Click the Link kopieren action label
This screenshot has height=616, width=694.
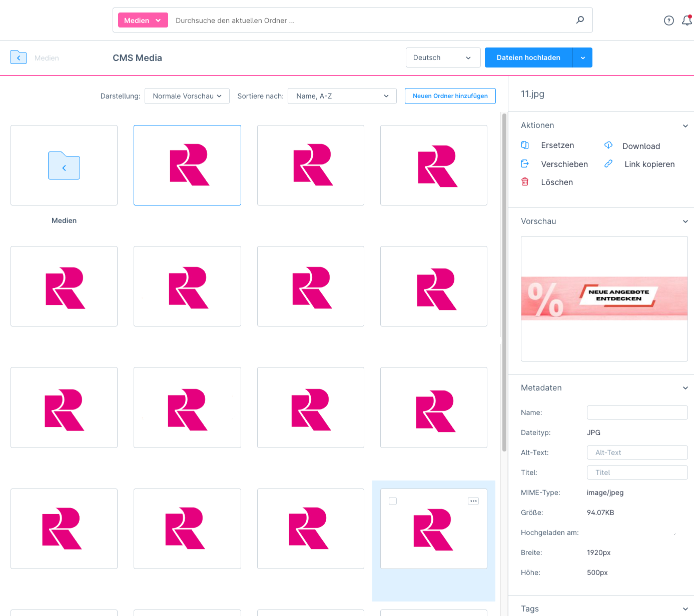(649, 164)
